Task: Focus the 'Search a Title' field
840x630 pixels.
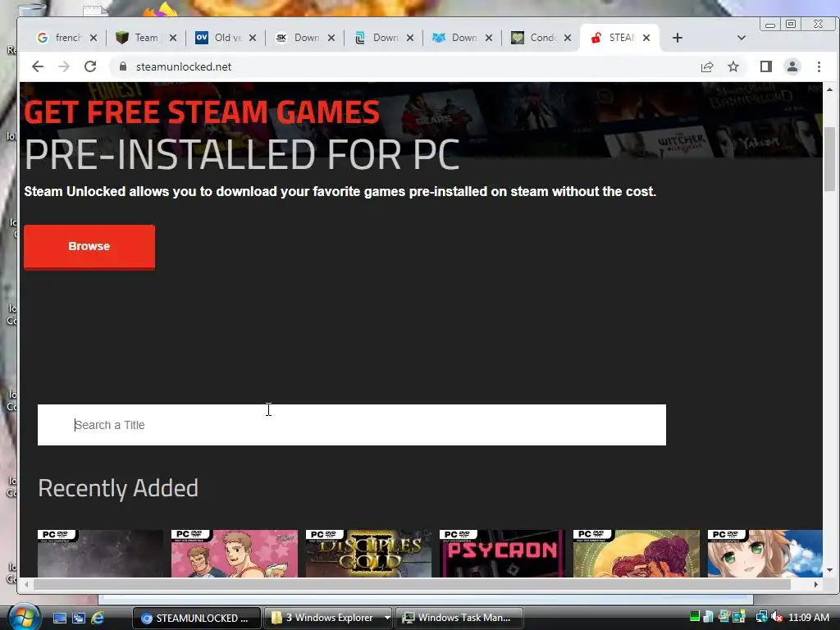Action: point(351,425)
